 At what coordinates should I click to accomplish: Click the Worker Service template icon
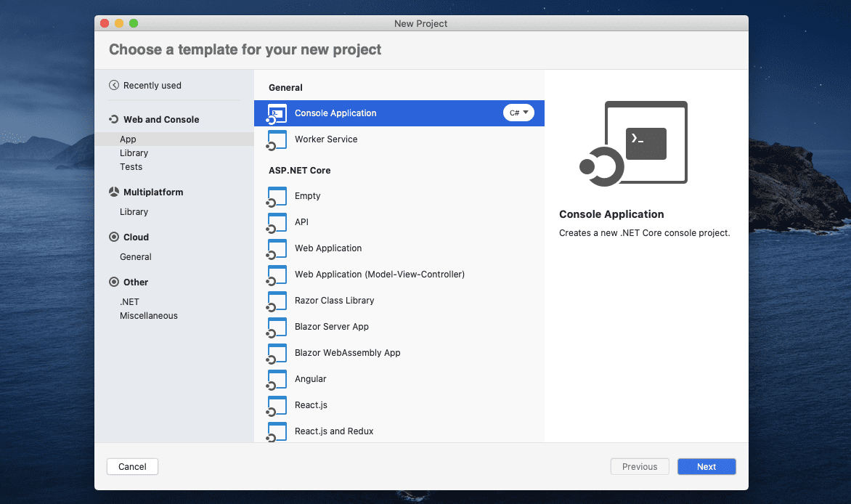click(277, 139)
